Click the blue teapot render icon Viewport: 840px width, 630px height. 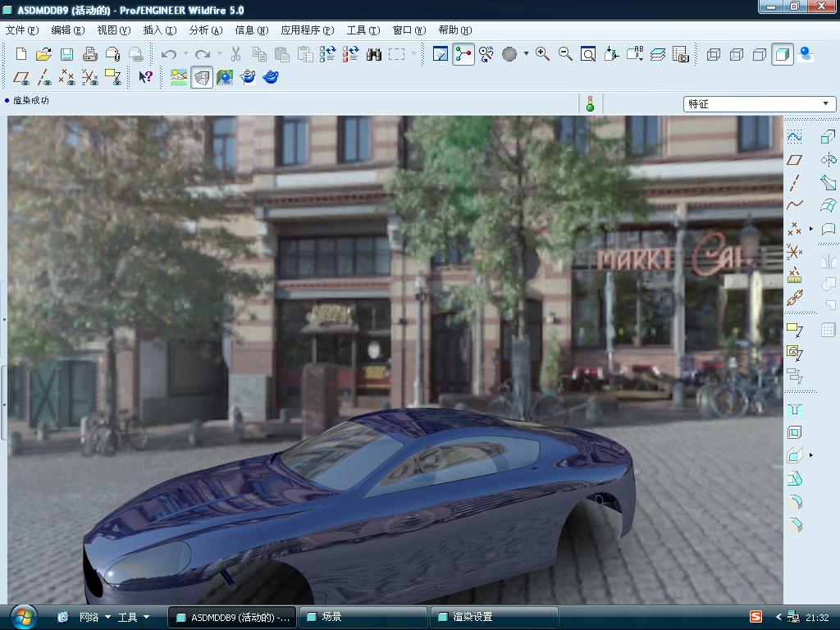point(271,77)
